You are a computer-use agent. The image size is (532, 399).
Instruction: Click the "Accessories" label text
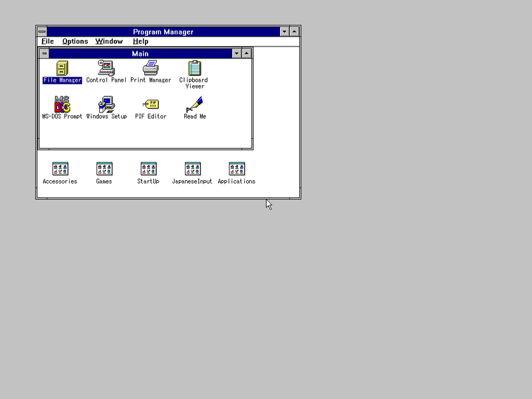[x=60, y=182]
